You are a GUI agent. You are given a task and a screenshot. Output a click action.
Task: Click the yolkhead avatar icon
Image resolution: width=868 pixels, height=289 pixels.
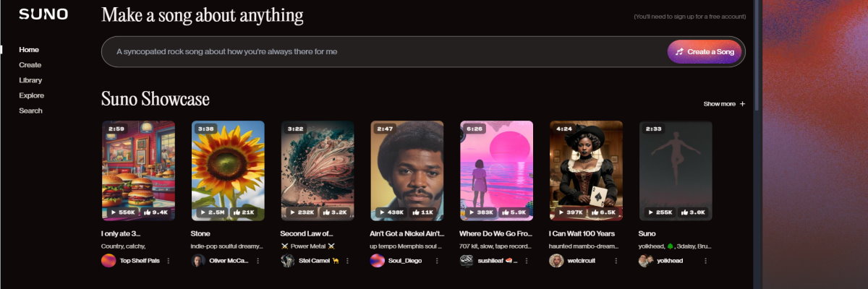click(x=646, y=261)
